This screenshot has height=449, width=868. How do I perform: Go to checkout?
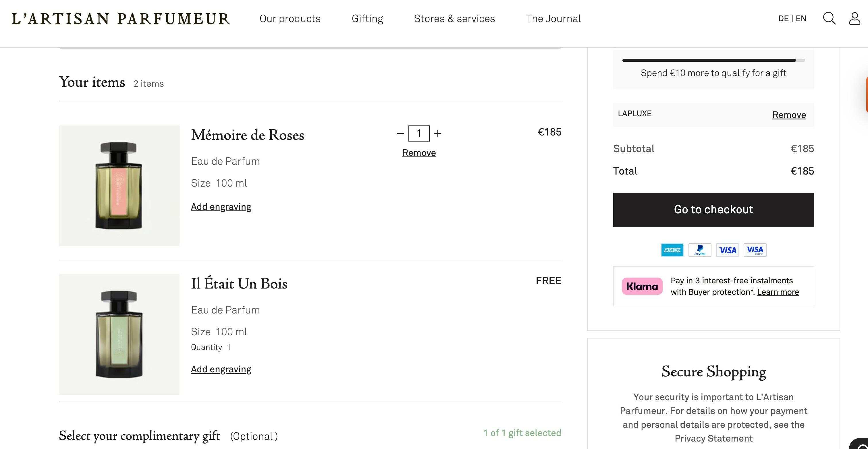point(713,210)
